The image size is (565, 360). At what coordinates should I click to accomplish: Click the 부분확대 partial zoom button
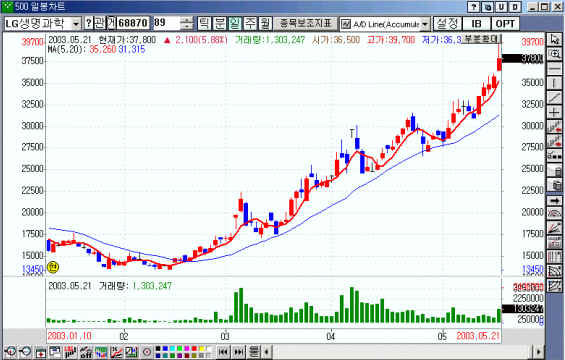(481, 39)
